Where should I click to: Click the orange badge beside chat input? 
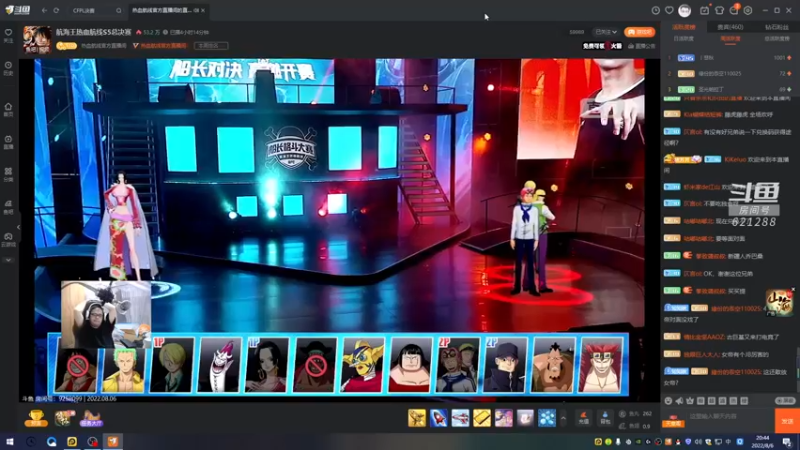(x=673, y=422)
